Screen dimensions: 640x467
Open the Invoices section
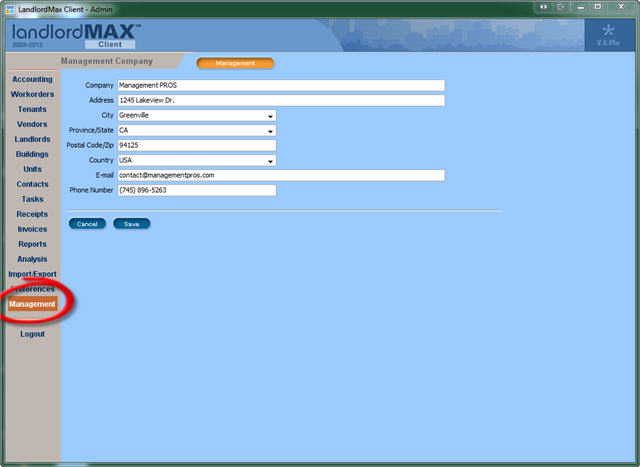(x=32, y=229)
